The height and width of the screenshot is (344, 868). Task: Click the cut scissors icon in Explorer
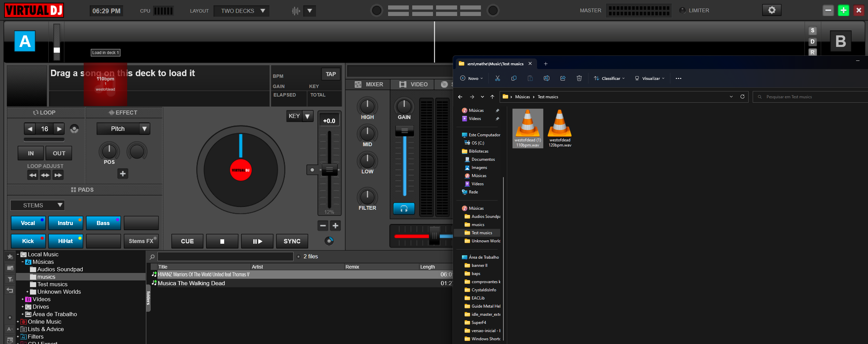coord(497,78)
